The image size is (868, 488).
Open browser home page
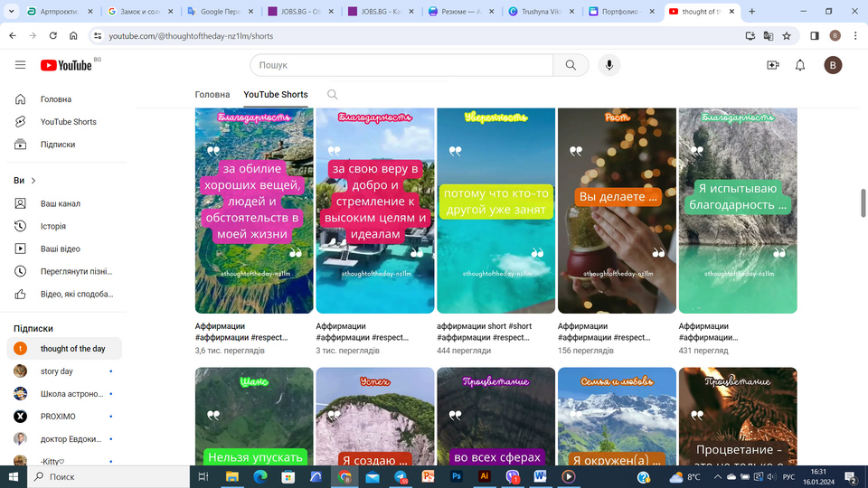tap(73, 36)
